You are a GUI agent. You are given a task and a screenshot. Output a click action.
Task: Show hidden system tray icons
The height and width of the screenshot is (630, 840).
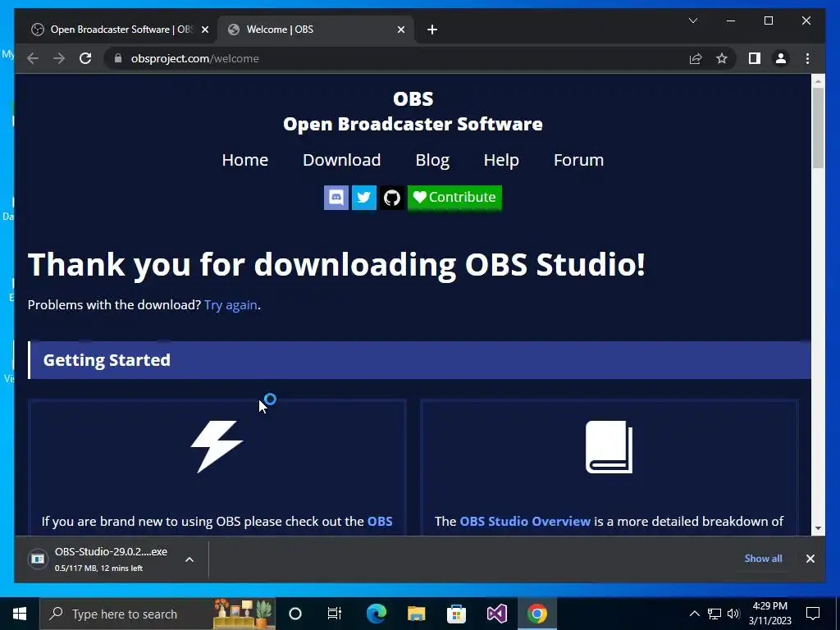click(694, 614)
